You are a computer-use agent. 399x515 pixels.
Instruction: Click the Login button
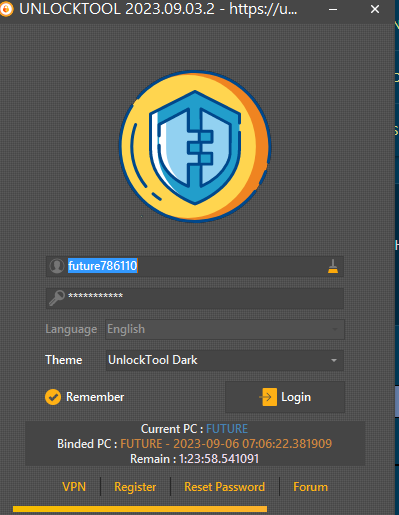tap(285, 397)
